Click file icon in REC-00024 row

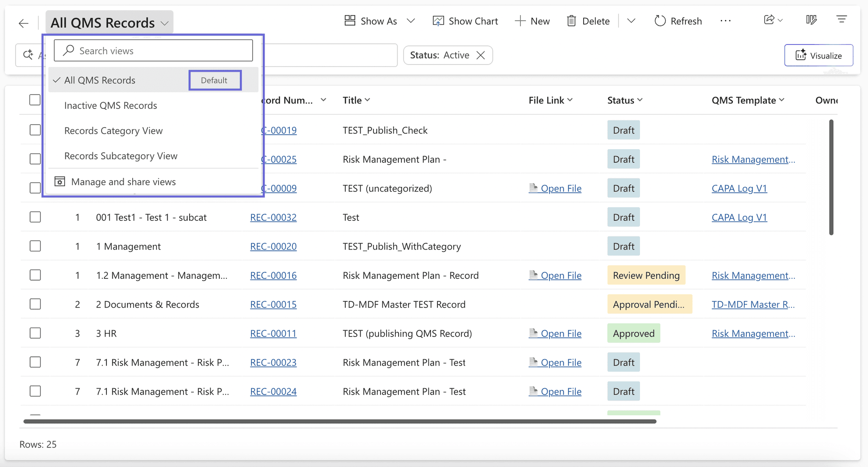tap(533, 391)
